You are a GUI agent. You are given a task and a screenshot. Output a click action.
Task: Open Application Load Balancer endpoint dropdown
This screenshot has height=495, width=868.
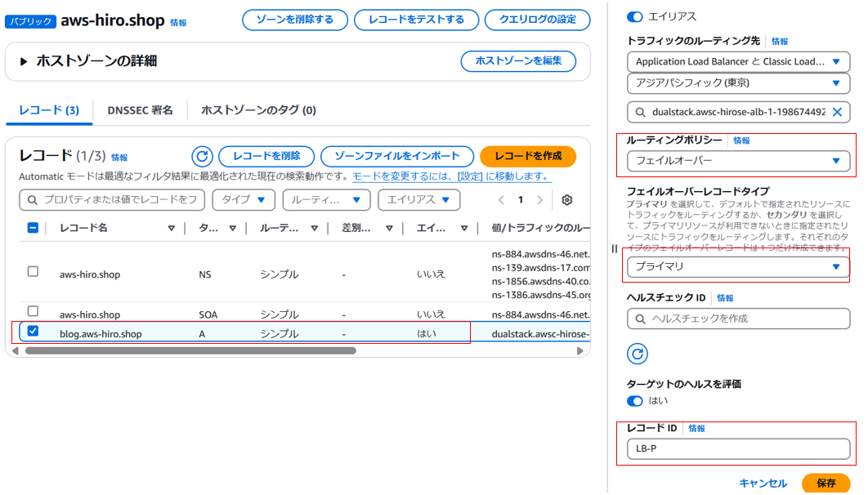click(739, 62)
